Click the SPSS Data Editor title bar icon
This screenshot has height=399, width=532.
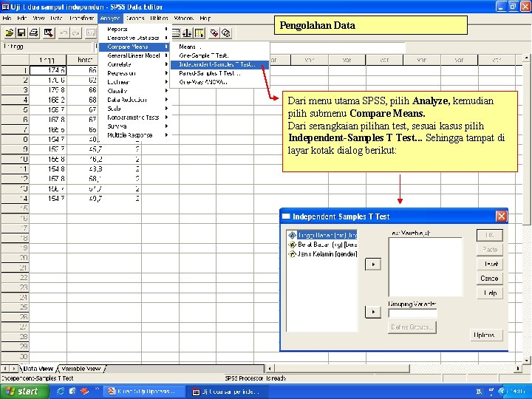(5, 7)
